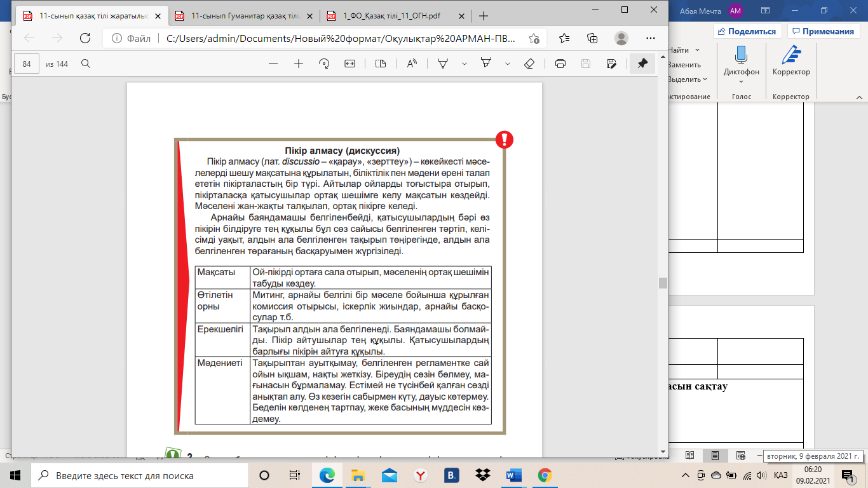Select the Erase tool in PDF toolbar
868x488 pixels.
point(529,64)
